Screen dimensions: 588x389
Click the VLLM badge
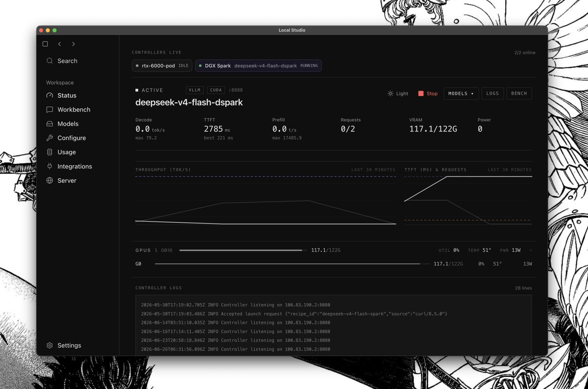pyautogui.click(x=196, y=90)
